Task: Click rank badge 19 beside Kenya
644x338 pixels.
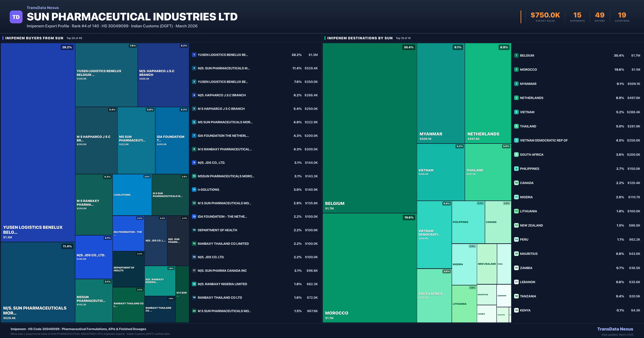Action: pyautogui.click(x=516, y=310)
